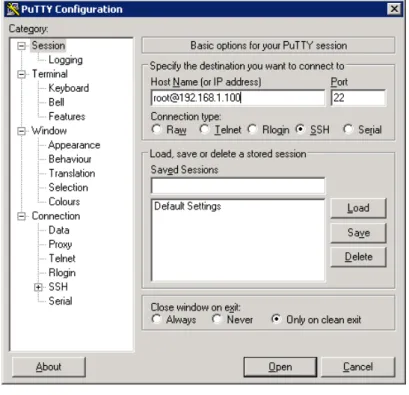409x395 pixels.
Task: Click the PuTTY icon in title bar
Action: click(13, 9)
